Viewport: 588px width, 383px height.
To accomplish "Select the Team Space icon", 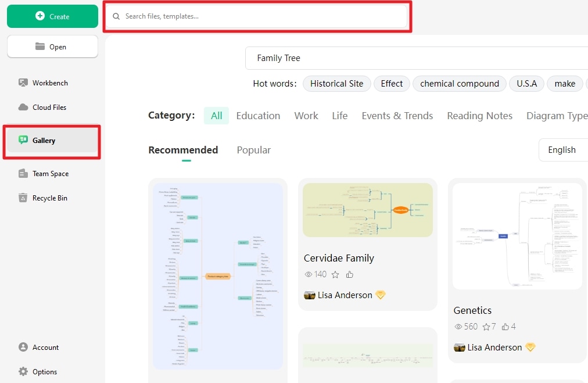I will tap(23, 174).
